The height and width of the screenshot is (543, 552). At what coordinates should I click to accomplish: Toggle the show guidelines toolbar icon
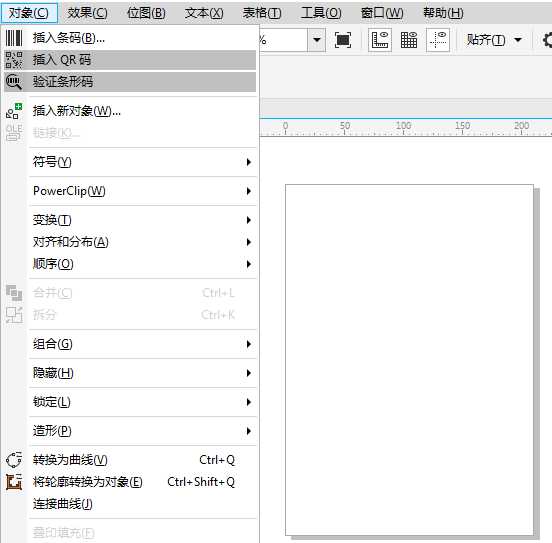coord(438,40)
